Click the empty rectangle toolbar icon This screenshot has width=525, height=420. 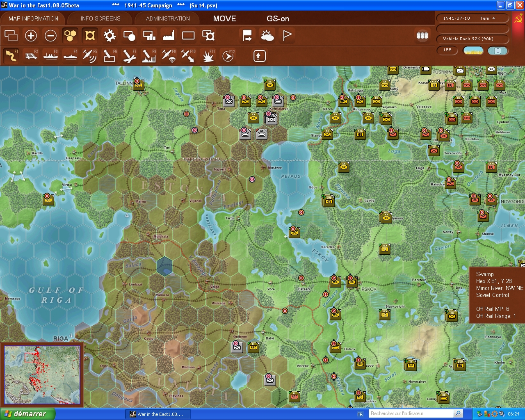tap(188, 36)
